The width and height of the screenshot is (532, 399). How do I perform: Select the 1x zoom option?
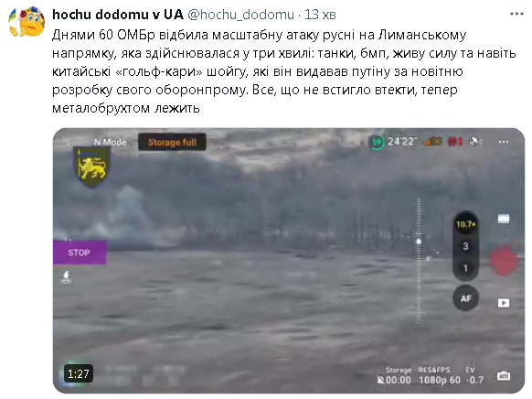point(465,268)
